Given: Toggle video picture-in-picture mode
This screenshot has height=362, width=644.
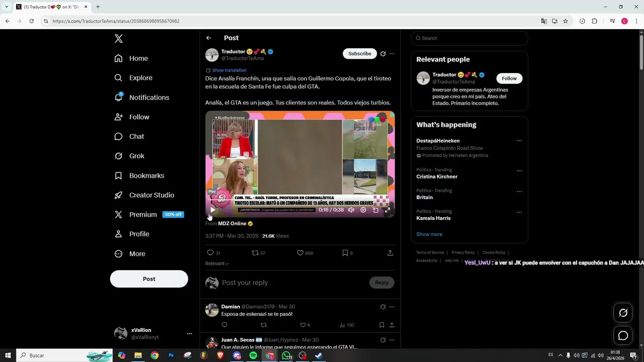Looking at the screenshot, I should click(x=375, y=210).
